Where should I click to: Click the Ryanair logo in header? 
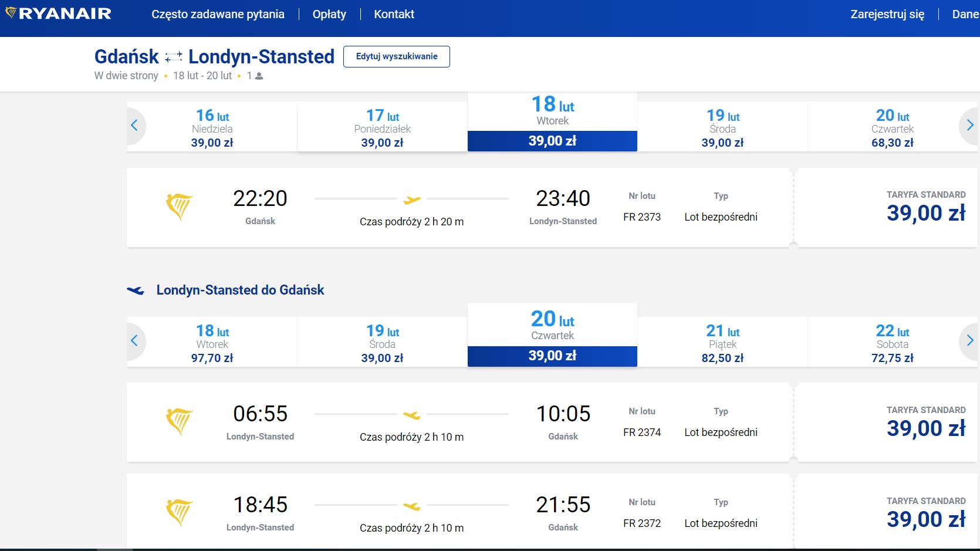tap(58, 13)
